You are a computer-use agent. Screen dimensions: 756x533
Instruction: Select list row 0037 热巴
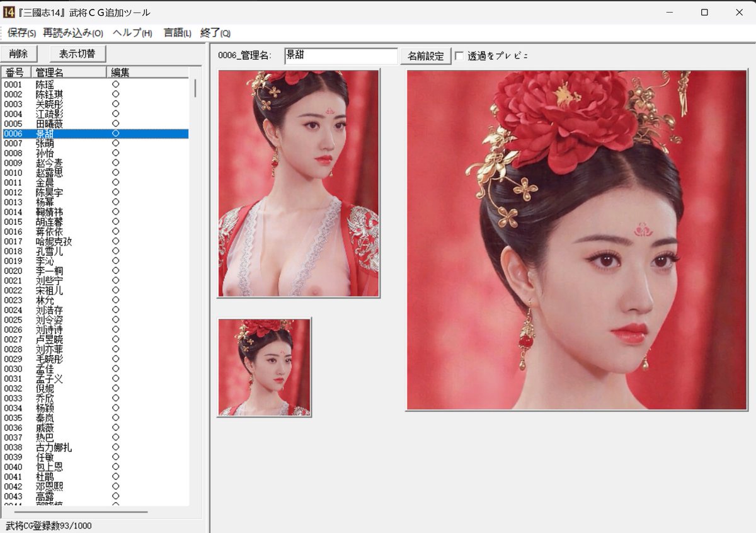[x=95, y=438]
